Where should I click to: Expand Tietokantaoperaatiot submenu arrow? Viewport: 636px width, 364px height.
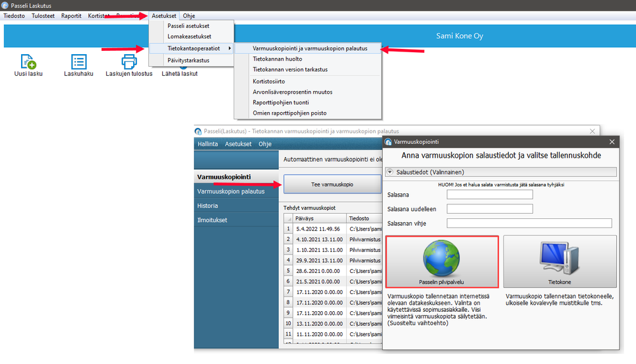point(230,48)
